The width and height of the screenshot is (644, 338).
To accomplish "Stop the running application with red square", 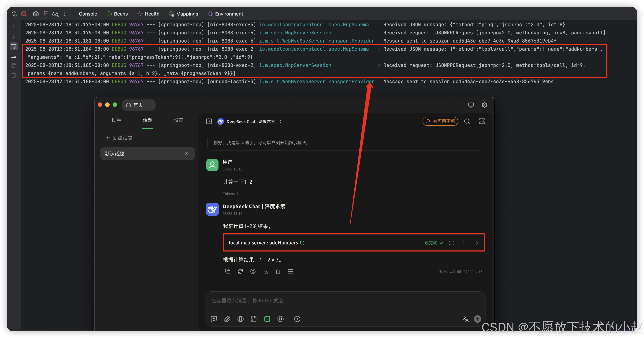I will point(24,14).
